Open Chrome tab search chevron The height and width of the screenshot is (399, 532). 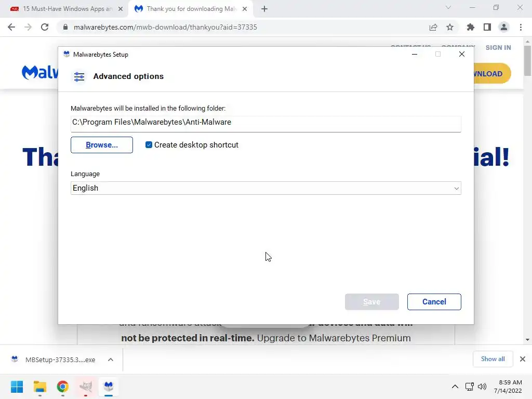click(448, 7)
